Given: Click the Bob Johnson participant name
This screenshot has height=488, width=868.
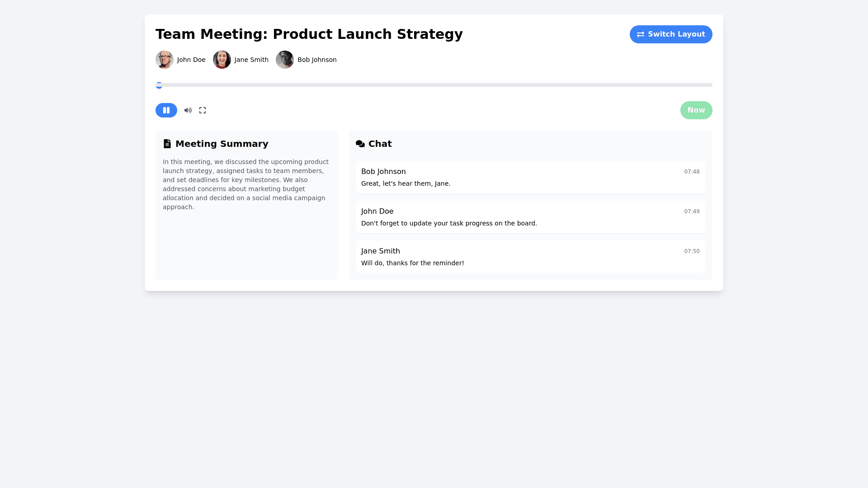Looking at the screenshot, I should 317,60.
